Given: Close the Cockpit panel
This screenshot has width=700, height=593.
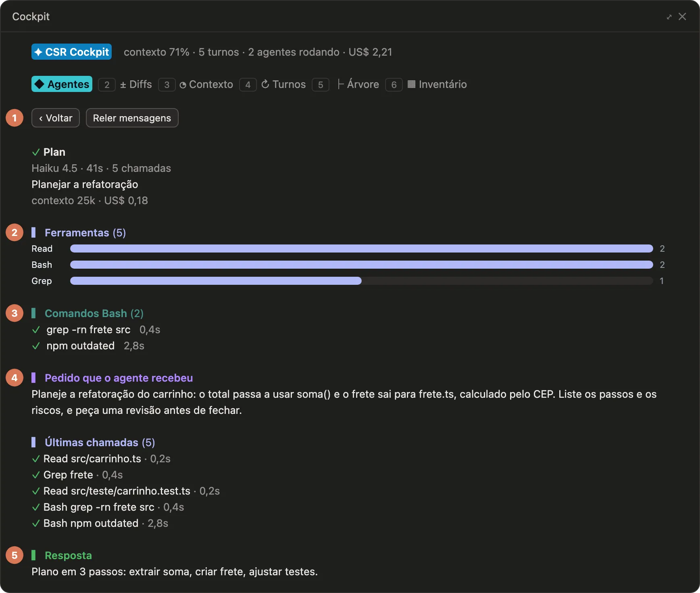Looking at the screenshot, I should pos(682,17).
